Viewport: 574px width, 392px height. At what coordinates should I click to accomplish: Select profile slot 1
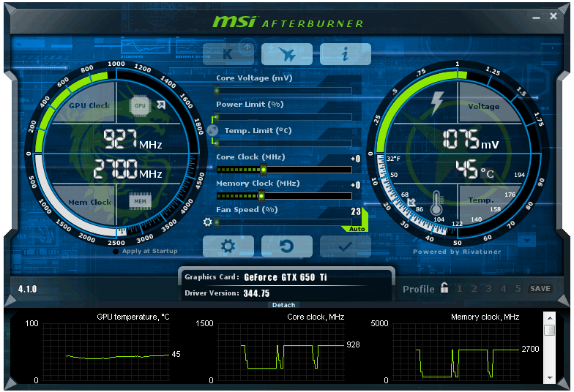(x=460, y=289)
